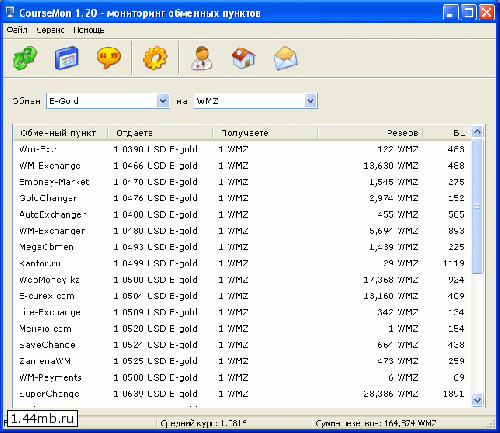The image size is (500, 433).
Task: Select the WM-Payments row
Action: click(x=242, y=378)
